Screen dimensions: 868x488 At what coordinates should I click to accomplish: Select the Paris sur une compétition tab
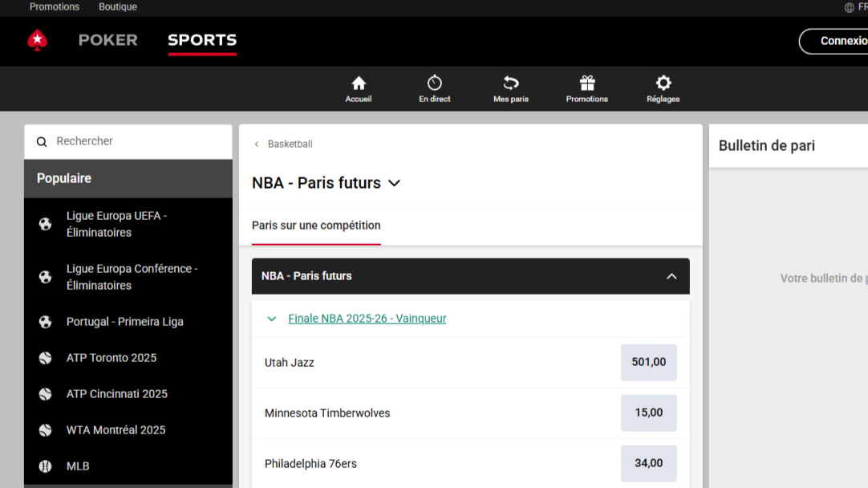point(315,226)
